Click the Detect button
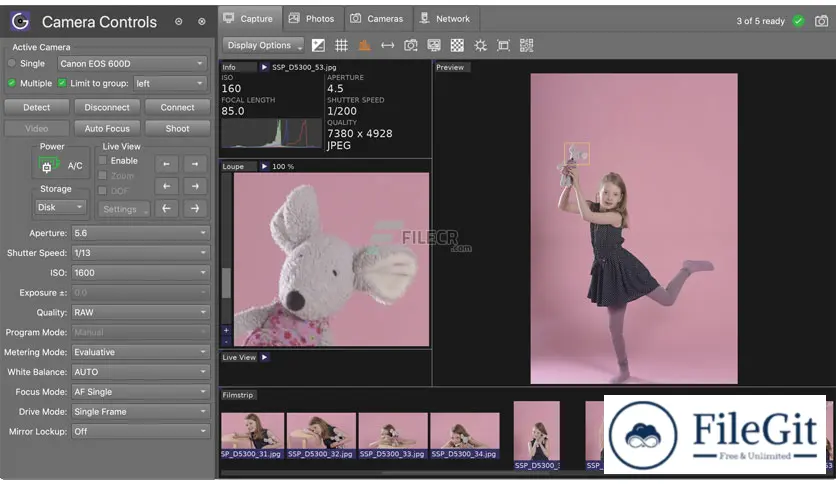Screen dimensions: 836x484 (37, 107)
